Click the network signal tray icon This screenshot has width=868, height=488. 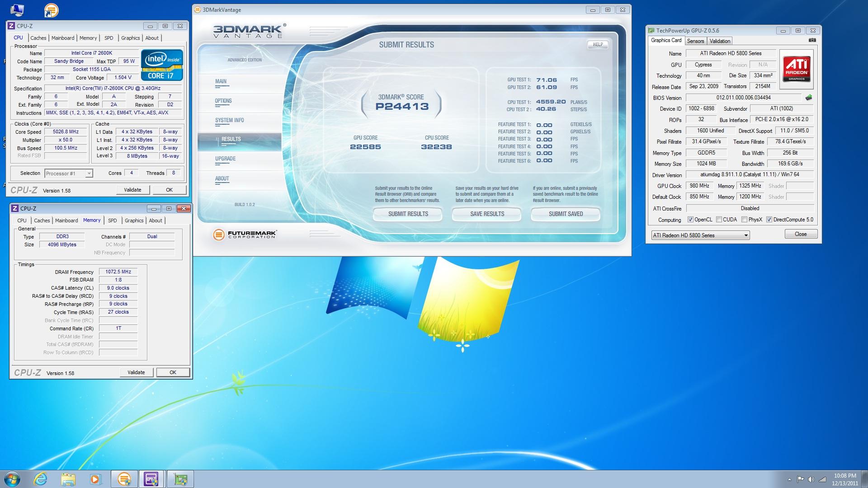822,479
